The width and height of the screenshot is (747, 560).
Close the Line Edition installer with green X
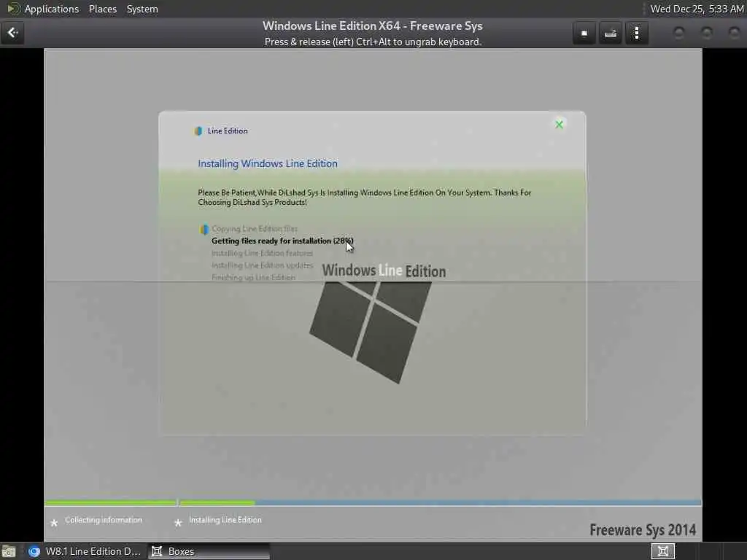560,124
